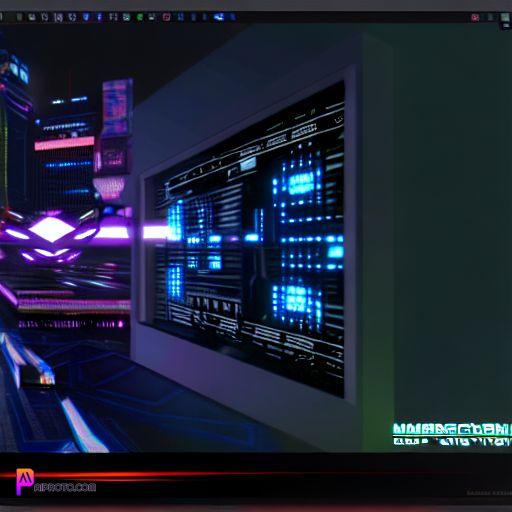The width and height of the screenshot is (512, 512).
Task: Click the purple billboard panel above the buildings
Action: point(116,107)
